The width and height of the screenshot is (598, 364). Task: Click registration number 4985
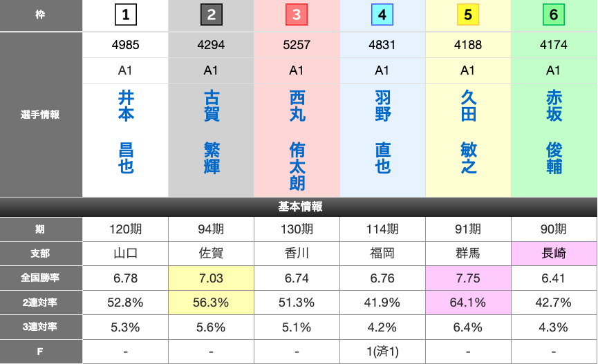[x=126, y=45]
